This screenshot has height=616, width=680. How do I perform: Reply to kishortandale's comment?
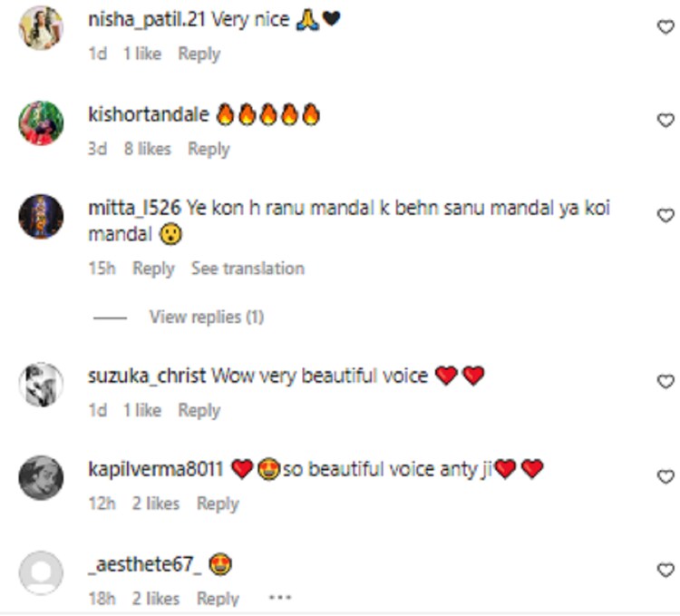[x=209, y=149]
